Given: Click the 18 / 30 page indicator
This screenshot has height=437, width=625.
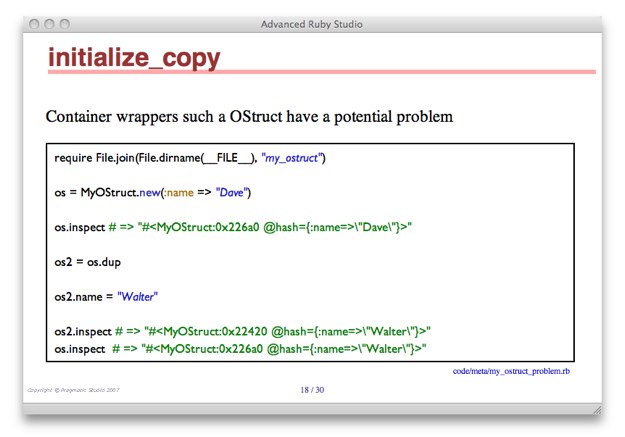Looking at the screenshot, I should (x=312, y=389).
